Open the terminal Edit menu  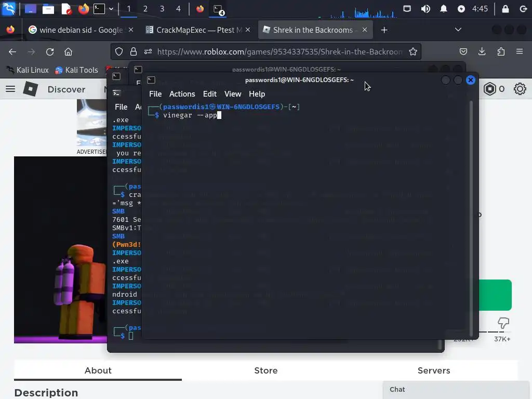[x=210, y=94]
